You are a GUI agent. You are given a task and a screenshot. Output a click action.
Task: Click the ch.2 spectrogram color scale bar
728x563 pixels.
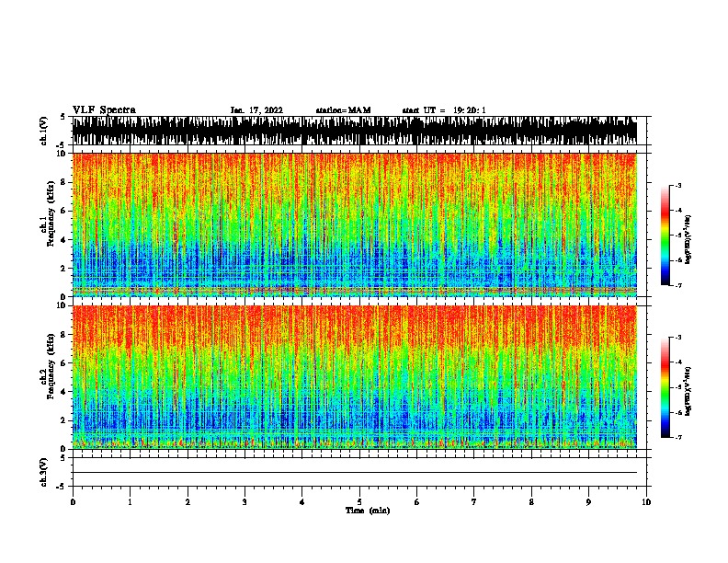(665, 387)
